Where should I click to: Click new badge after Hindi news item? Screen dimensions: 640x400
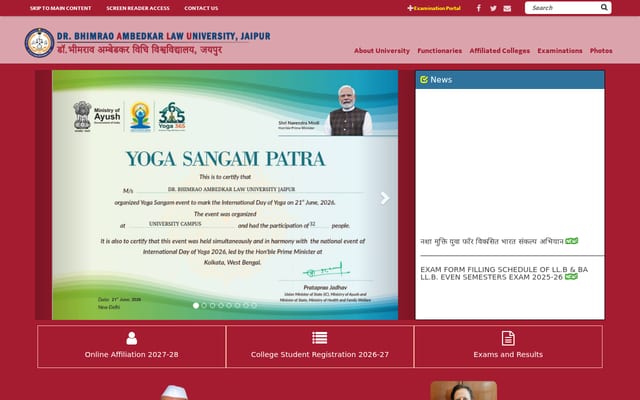(571, 241)
